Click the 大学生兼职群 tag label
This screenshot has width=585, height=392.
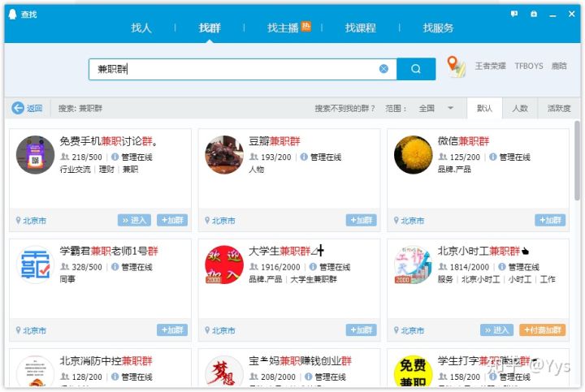click(314, 279)
